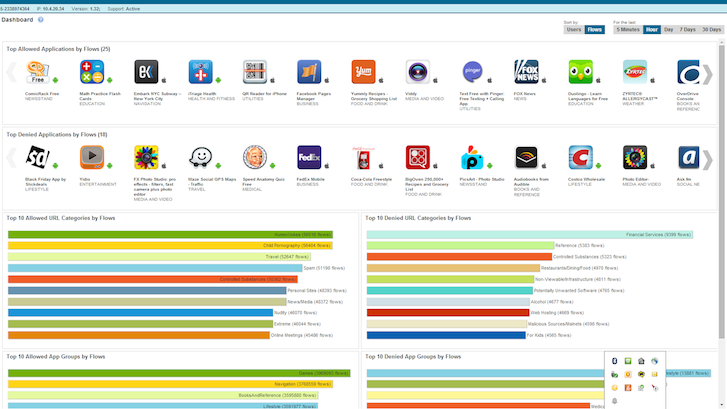Image resolution: width=727 pixels, height=409 pixels.
Task: Open the Ask.fm app icon
Action: (x=689, y=158)
